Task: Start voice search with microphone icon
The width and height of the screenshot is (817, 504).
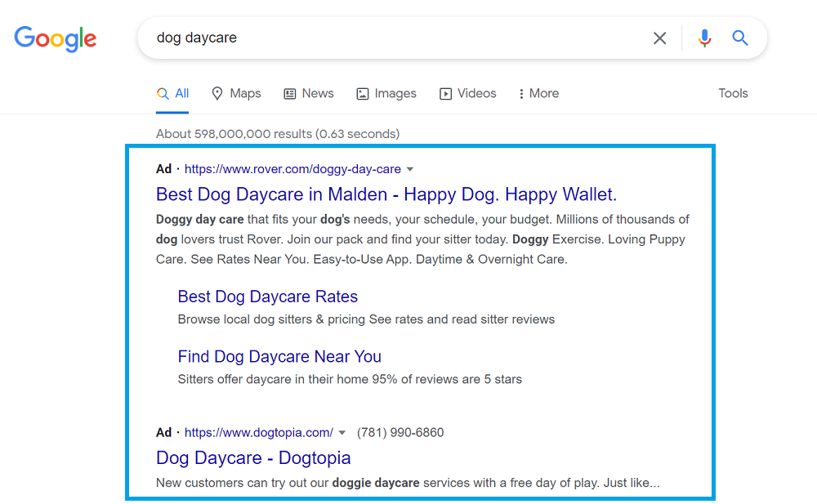Action: [704, 38]
